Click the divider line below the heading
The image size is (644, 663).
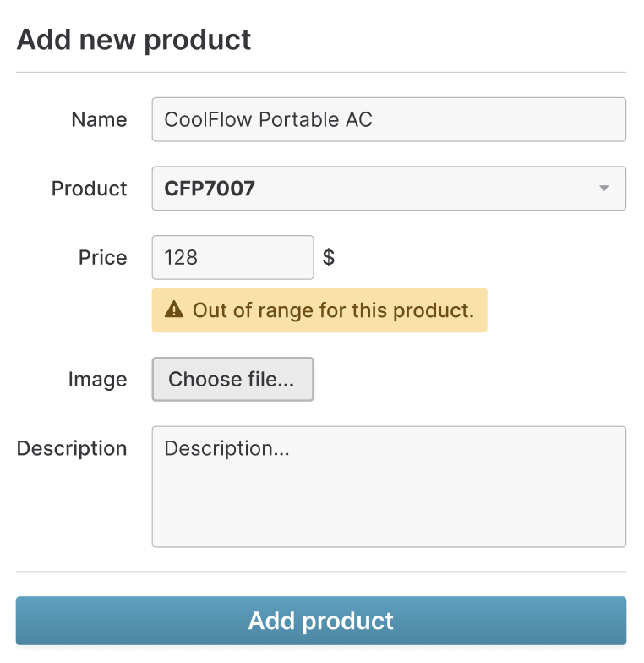point(321,73)
